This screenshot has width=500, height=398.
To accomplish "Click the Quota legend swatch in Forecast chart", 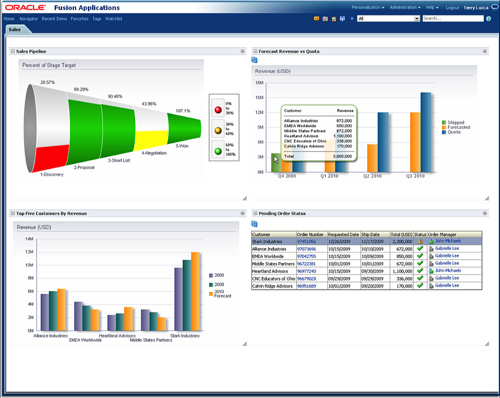I will (x=444, y=132).
